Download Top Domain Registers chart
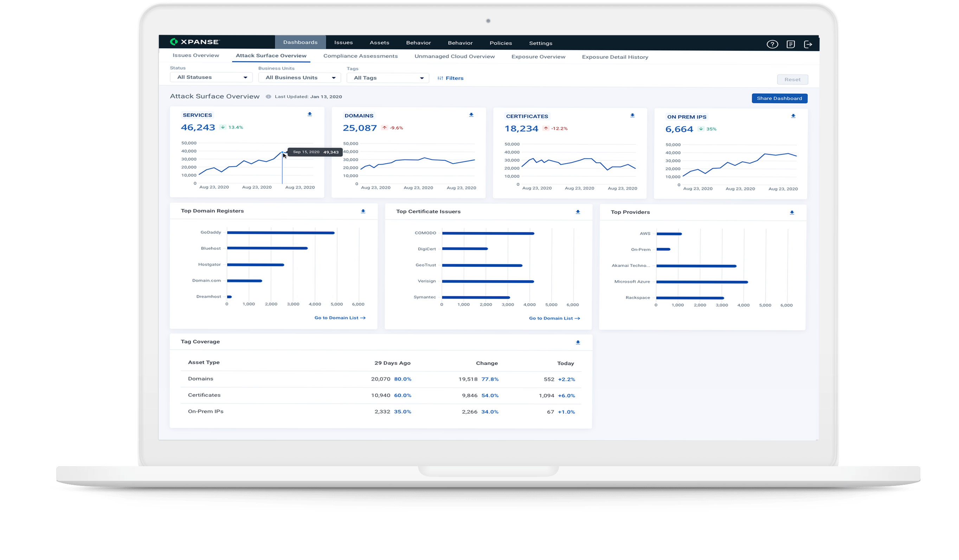Image resolution: width=959 pixels, height=560 pixels. click(363, 211)
